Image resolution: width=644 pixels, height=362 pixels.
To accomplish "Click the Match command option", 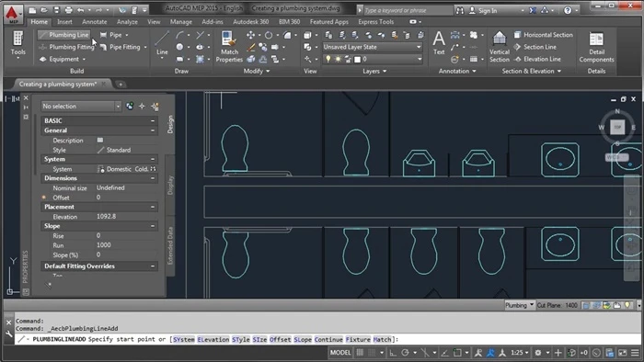I will pyautogui.click(x=382, y=339).
